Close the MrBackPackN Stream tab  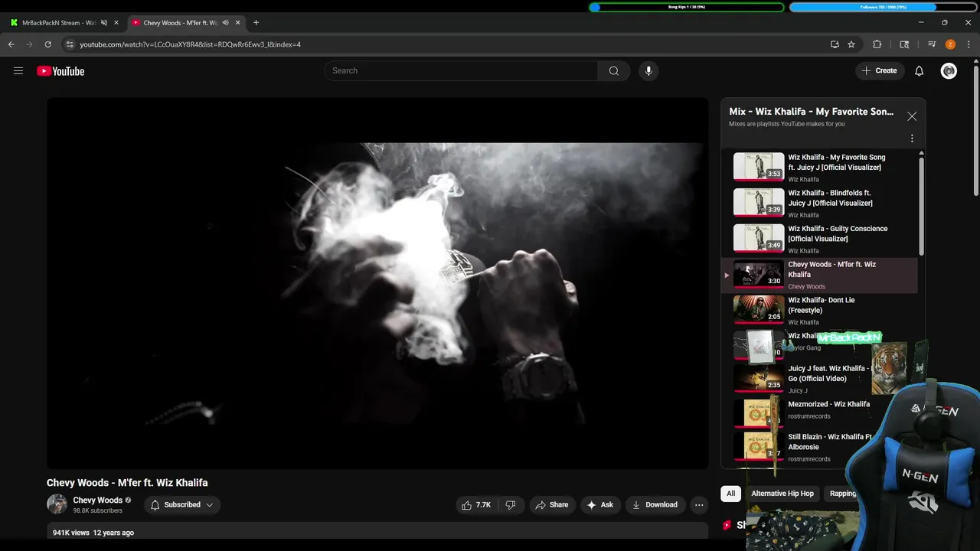pyautogui.click(x=116, y=23)
